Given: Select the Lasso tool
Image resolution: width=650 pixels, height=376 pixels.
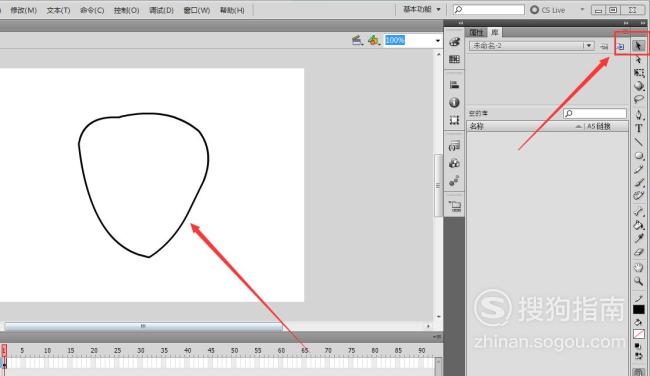Looking at the screenshot, I should pyautogui.click(x=638, y=99).
